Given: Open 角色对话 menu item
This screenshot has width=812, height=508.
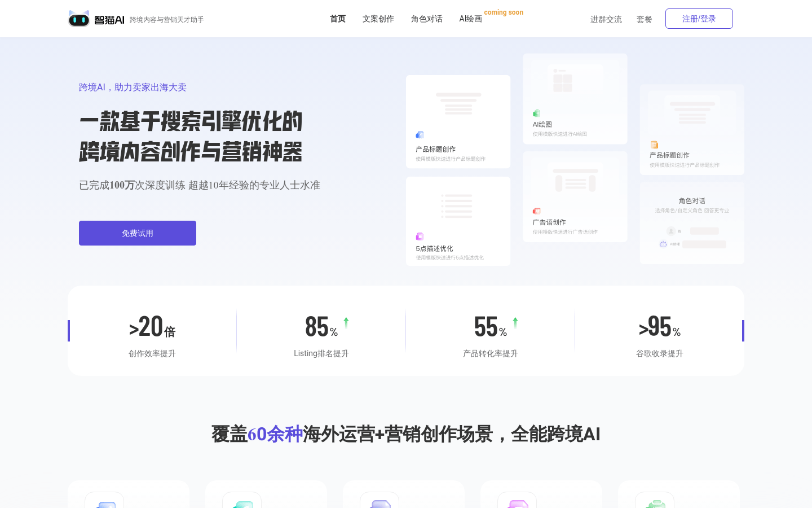Looking at the screenshot, I should tap(427, 19).
